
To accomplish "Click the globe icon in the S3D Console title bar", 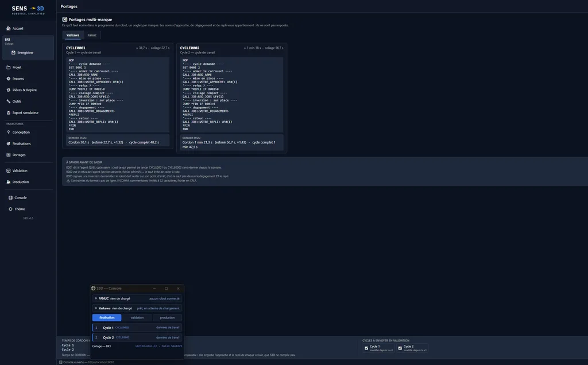I will pyautogui.click(x=94, y=288).
